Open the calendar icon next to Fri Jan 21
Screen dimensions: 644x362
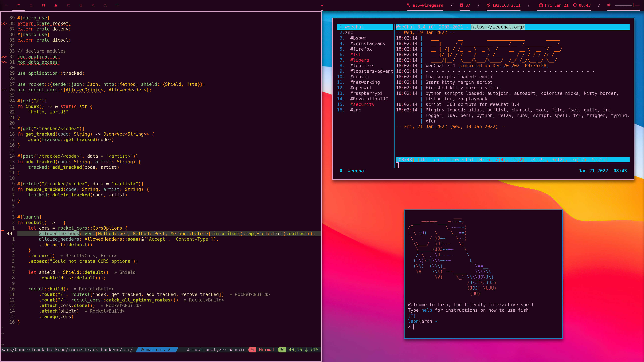click(541, 5)
